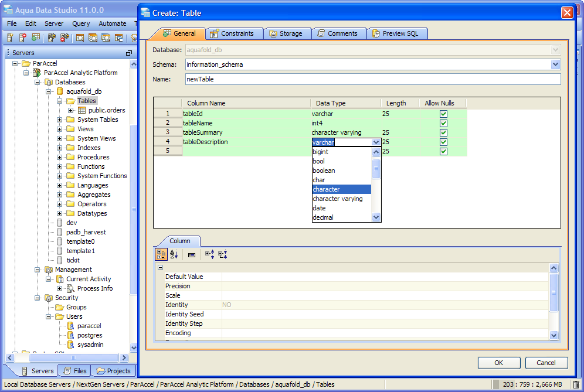Open the Comments tab
The height and width of the screenshot is (392, 584).
click(338, 33)
